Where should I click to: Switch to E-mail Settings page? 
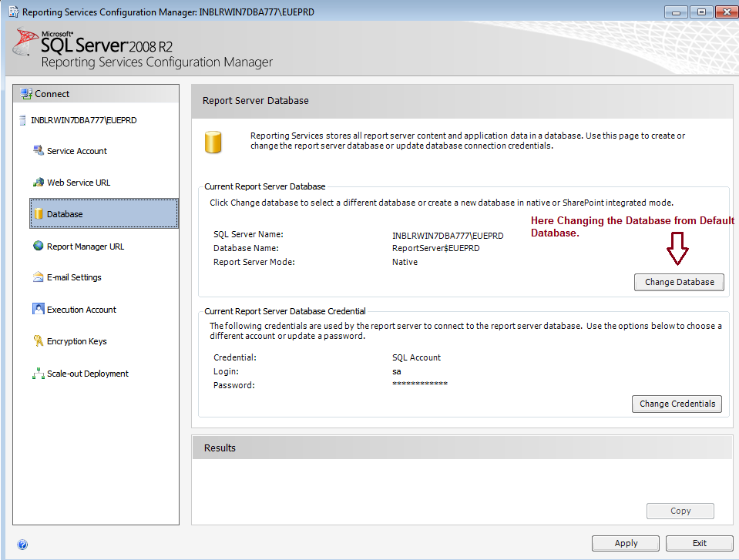pyautogui.click(x=74, y=277)
